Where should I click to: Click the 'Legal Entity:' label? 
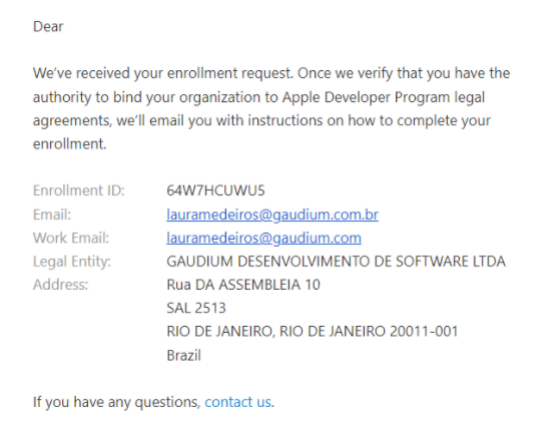(72, 262)
